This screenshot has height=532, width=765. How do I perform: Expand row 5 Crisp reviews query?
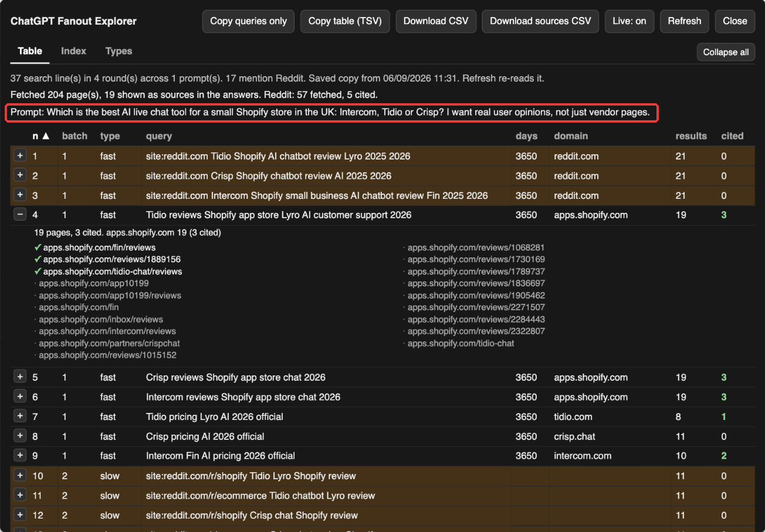point(20,377)
